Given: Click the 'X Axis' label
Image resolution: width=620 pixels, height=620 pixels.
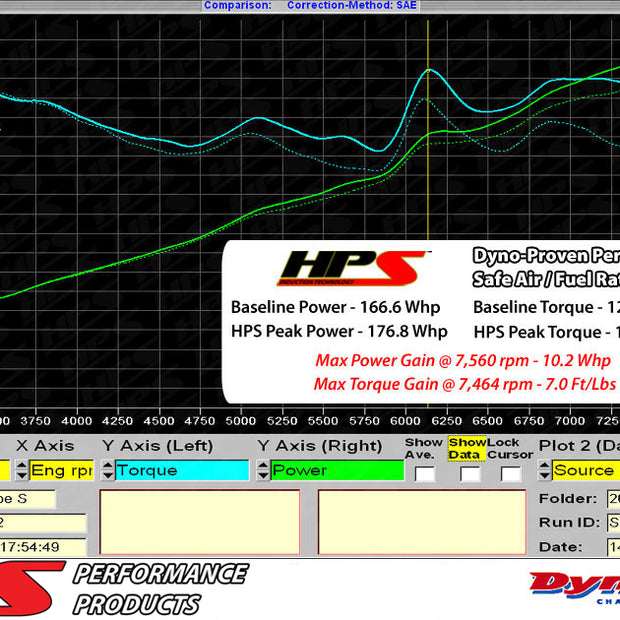Looking at the screenshot, I should (45, 446).
